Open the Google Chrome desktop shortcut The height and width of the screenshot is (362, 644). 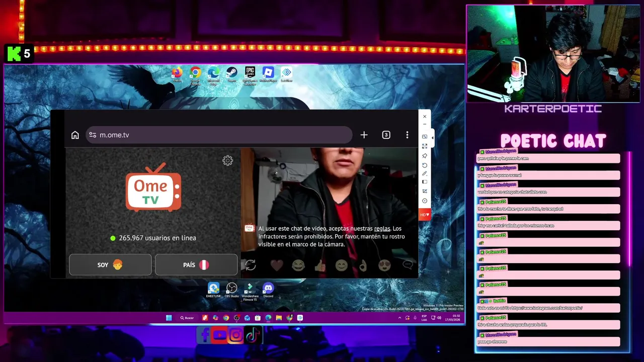click(x=195, y=75)
